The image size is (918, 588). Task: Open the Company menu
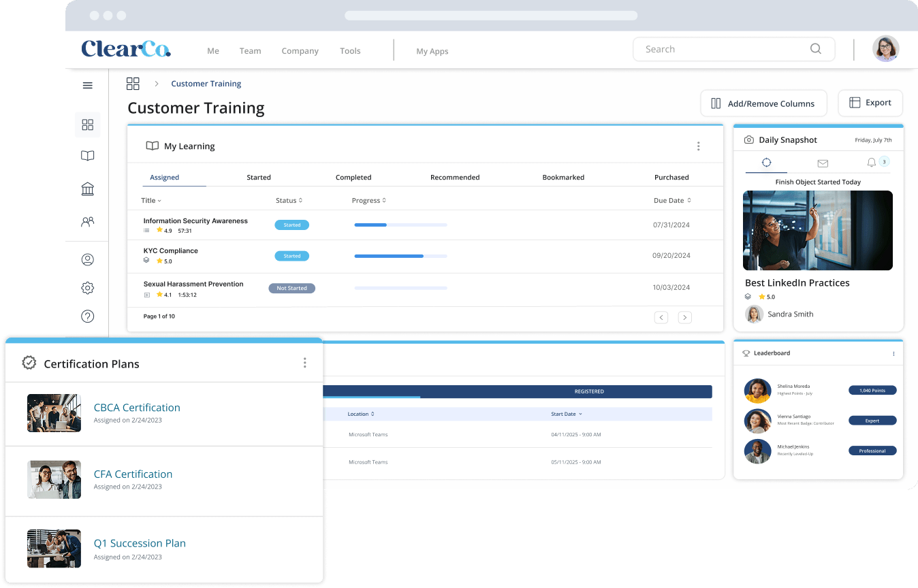300,51
